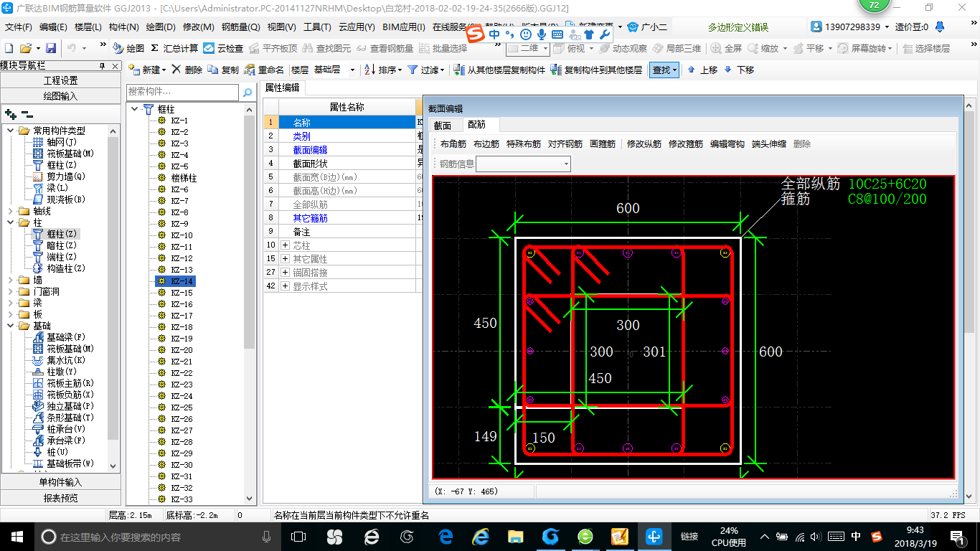This screenshot has width=980, height=551.
Task: Move the component down with 下移
Action: coord(739,70)
